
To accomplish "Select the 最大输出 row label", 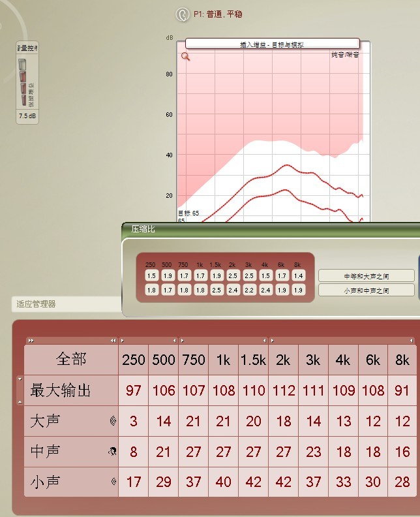I will tap(71, 390).
